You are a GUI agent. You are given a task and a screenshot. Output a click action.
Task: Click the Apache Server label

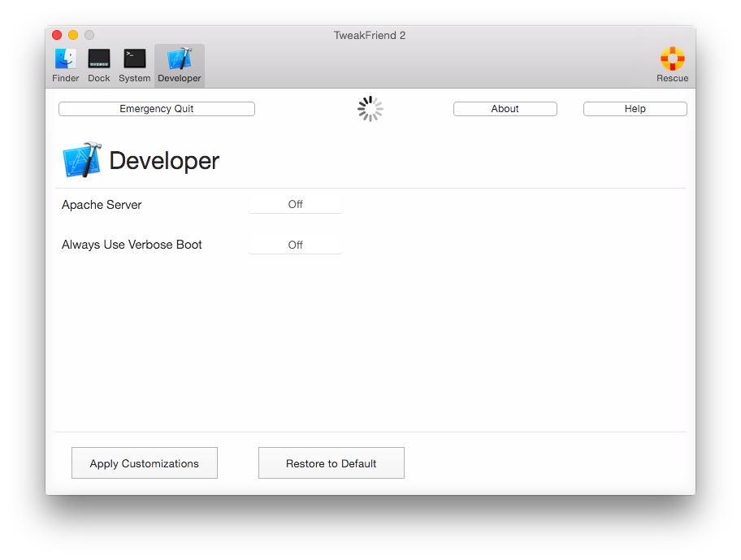102,205
